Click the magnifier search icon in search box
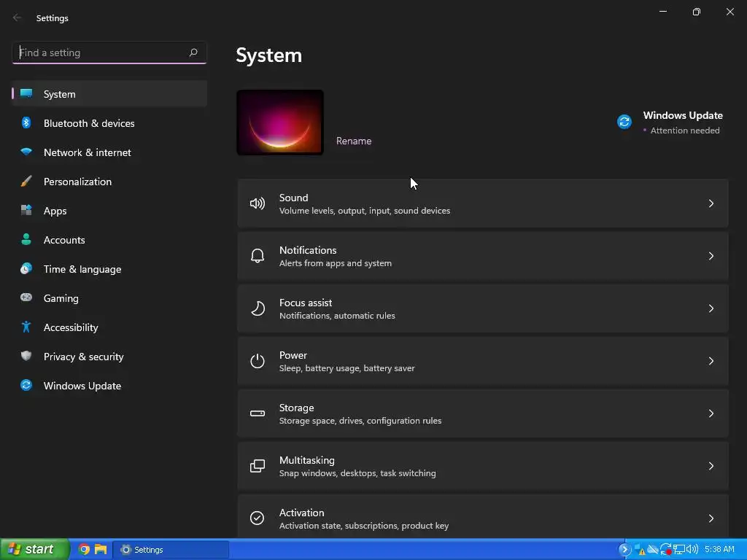Viewport: 747px width, 560px height. (193, 52)
